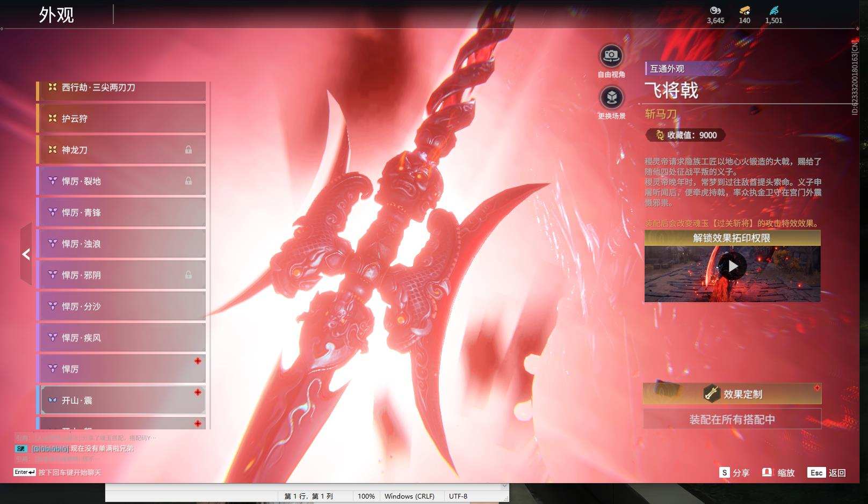Click the lock icon on 悍厉·邪阴

click(x=189, y=275)
